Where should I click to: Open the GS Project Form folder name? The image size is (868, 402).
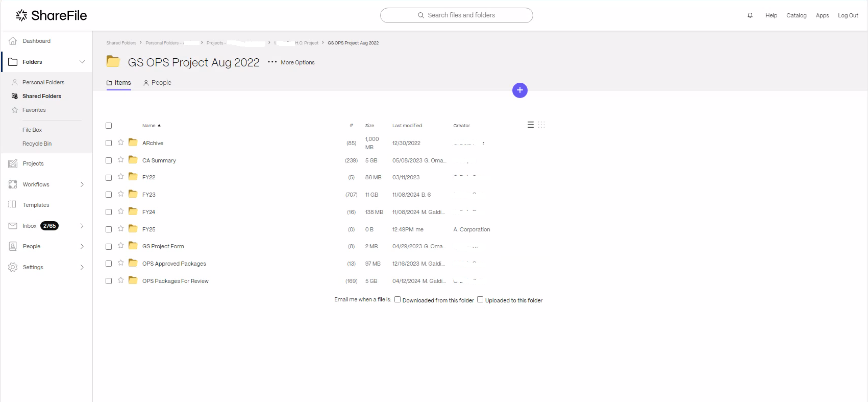[x=163, y=246]
